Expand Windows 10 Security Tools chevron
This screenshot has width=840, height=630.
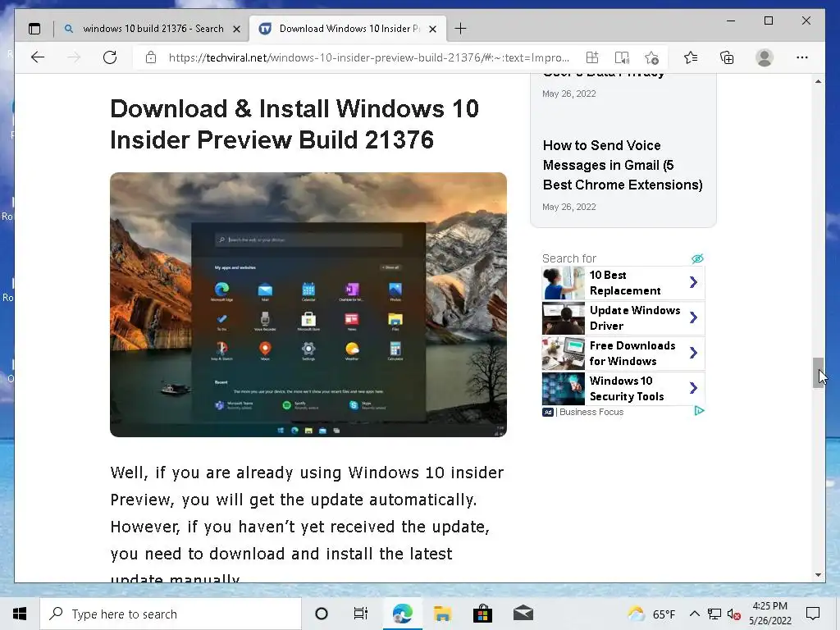(693, 388)
